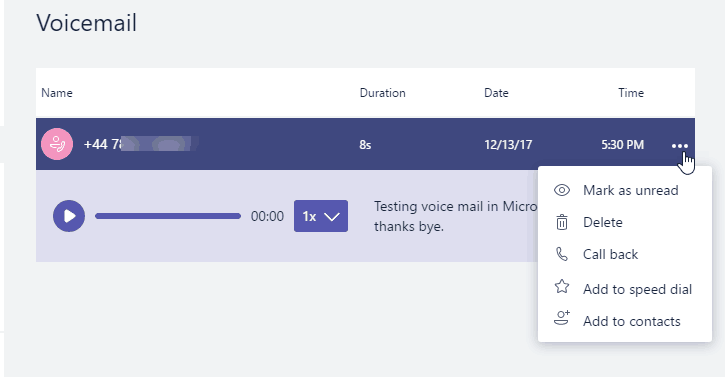This screenshot has height=377, width=725.
Task: Expand speed options via chevron arrow
Action: tap(332, 216)
